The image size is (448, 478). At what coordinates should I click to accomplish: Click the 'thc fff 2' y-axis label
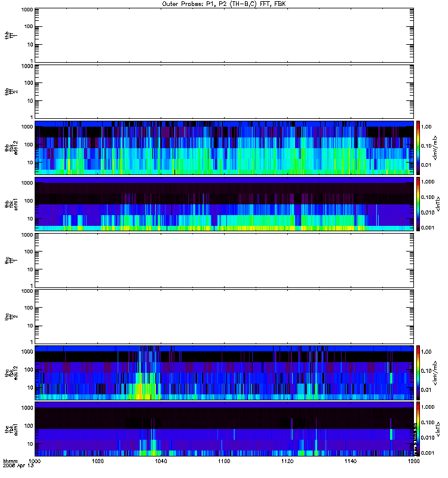11,317
